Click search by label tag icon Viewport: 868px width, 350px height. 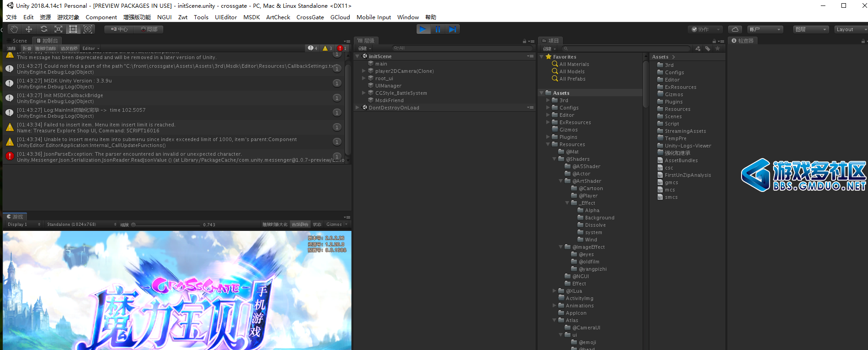(708, 49)
